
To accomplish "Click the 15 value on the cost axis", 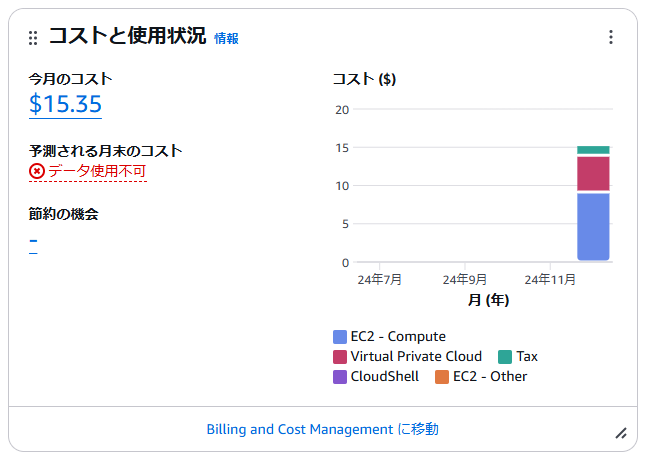I will point(342,148).
